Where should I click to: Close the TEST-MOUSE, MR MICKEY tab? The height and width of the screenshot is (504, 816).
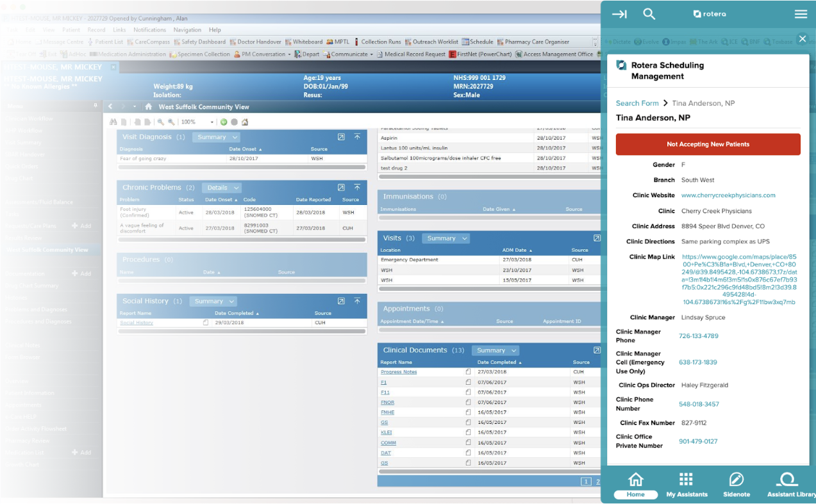click(x=113, y=67)
